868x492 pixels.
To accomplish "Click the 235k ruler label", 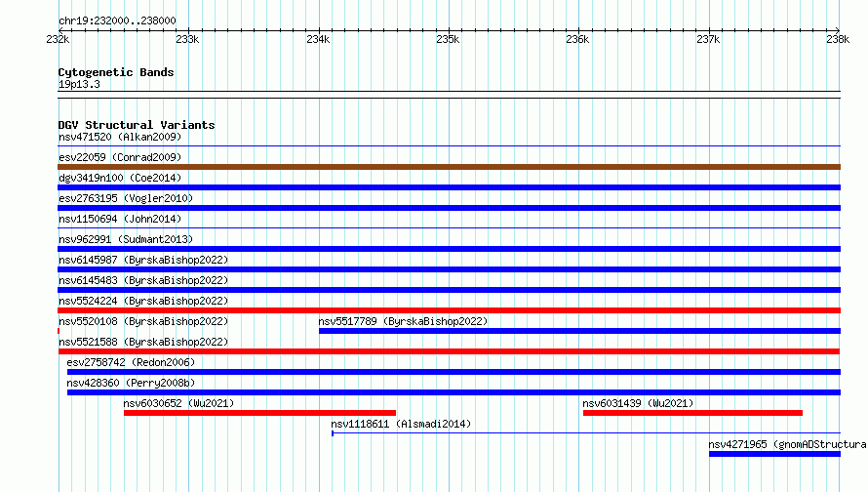I will pos(448,39).
